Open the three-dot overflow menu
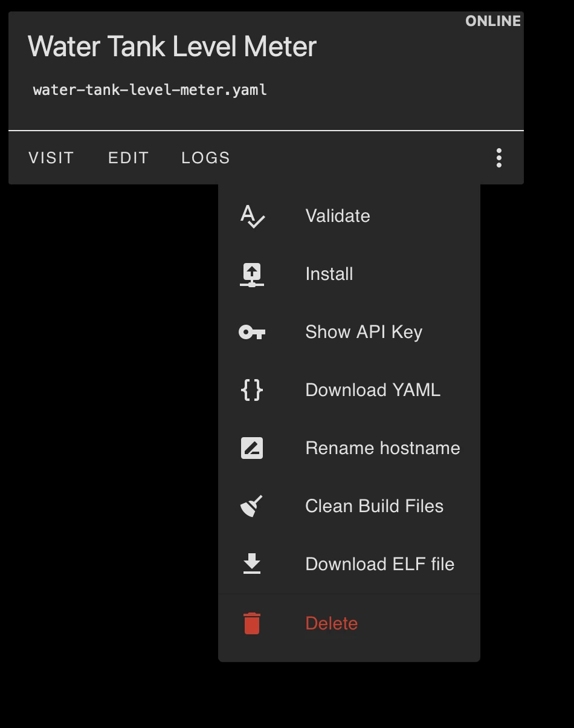 point(499,158)
